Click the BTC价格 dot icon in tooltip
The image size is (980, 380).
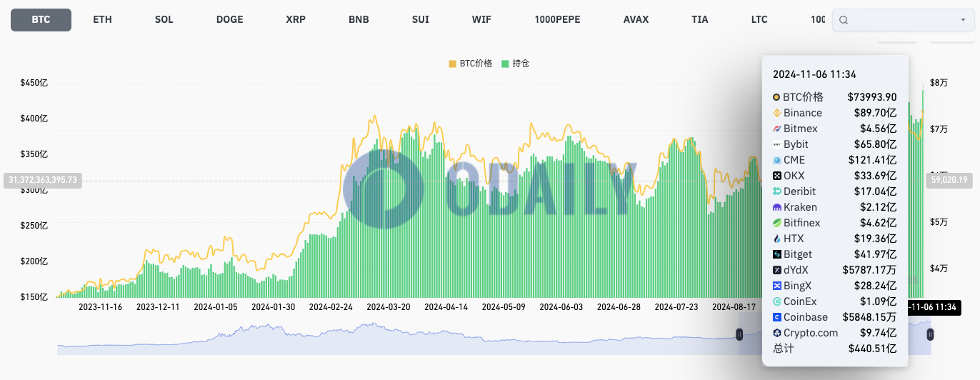(x=777, y=97)
